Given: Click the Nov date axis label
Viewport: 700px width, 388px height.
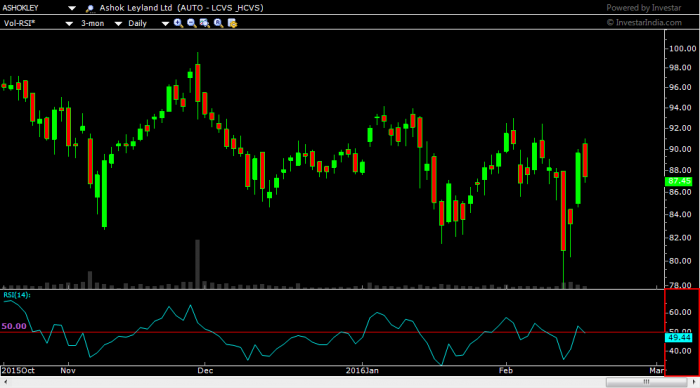Looking at the screenshot, I should [x=68, y=371].
